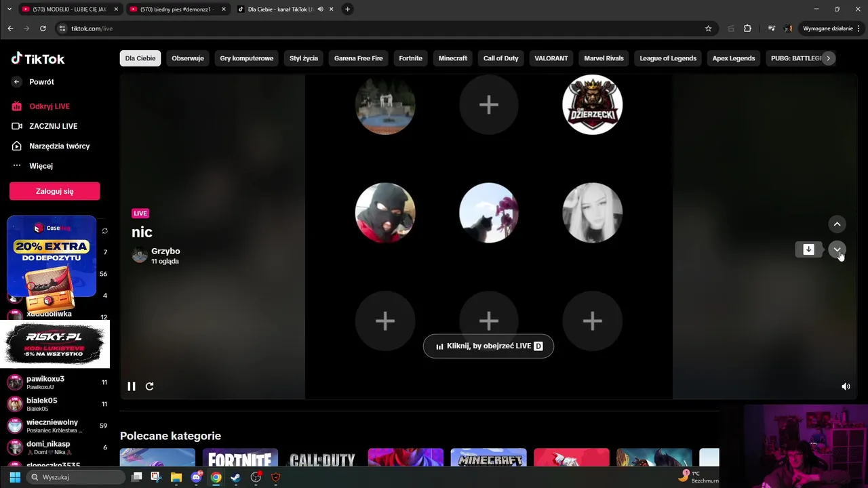Select the Gry komputerowe category tab
The width and height of the screenshot is (868, 488).
(247, 58)
